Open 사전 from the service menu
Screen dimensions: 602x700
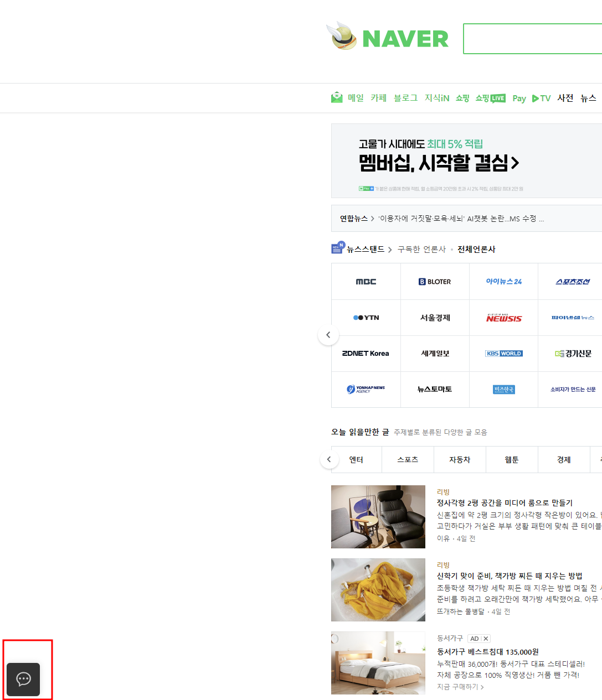tap(565, 98)
